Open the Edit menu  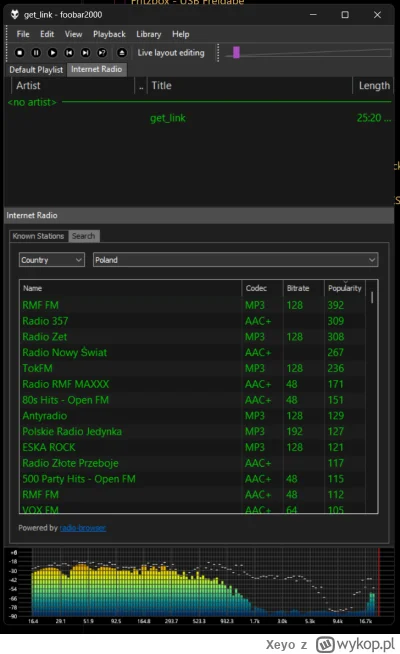tap(47, 34)
